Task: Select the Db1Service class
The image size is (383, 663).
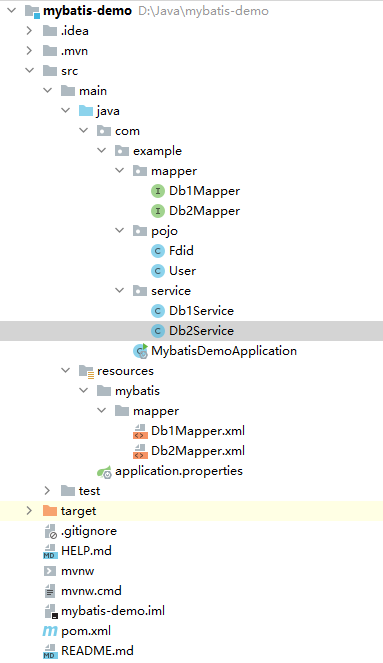Action: [201, 311]
